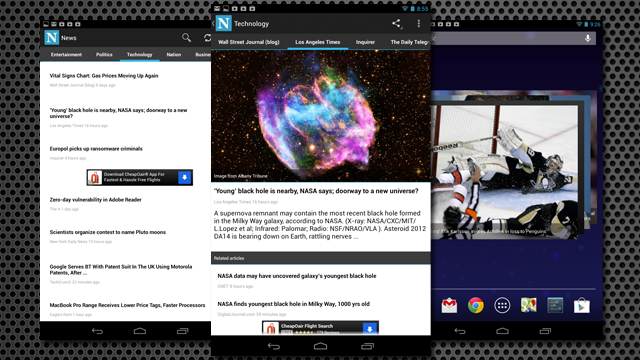This screenshot has width=640, height=360.
Task: Tap 'Image from Albany Tribune' caption
Action: pyautogui.click(x=241, y=176)
